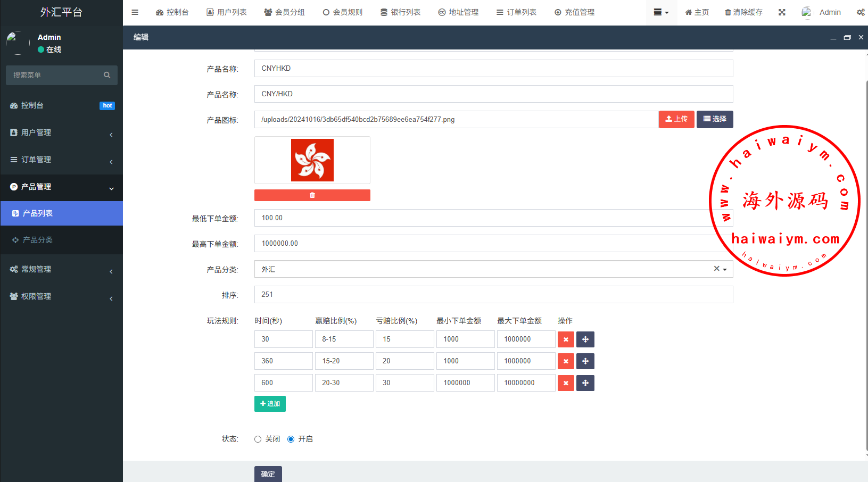Select the 关闭 status radio button
868x482 pixels.
tap(258, 439)
